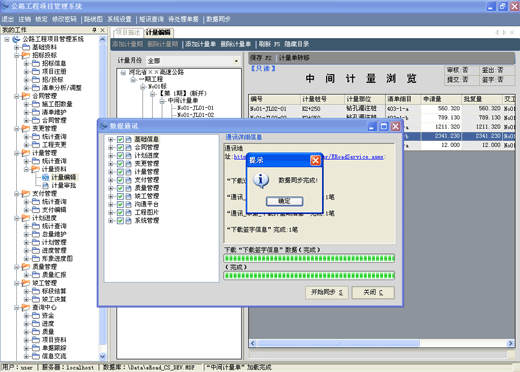Click 数据同步 in main menu bar
The image size is (520, 372).
[218, 19]
